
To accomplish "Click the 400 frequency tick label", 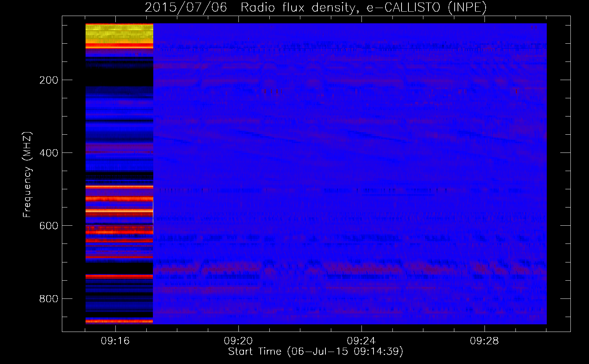I will click(49, 153).
